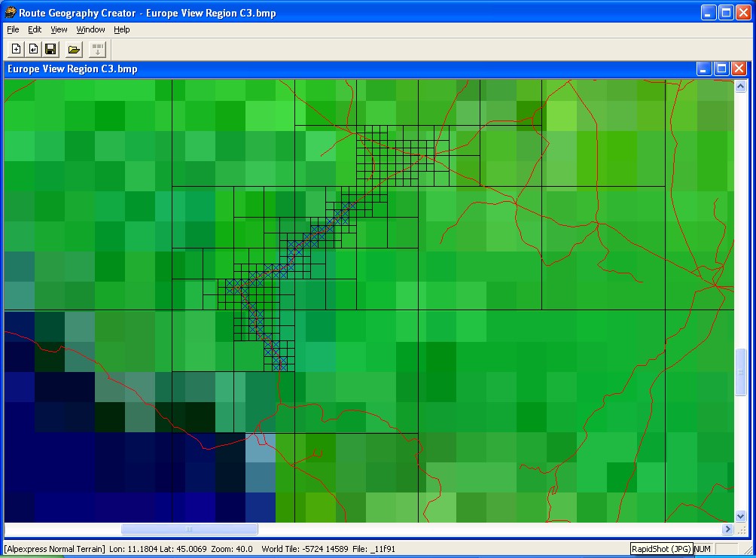
Task: Open the Window menu
Action: coord(90,29)
